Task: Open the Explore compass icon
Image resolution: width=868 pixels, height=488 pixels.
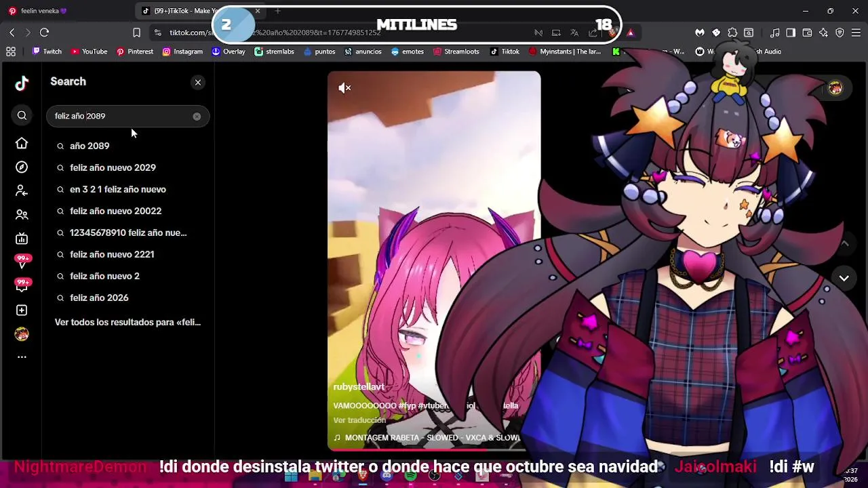Action: (22, 167)
